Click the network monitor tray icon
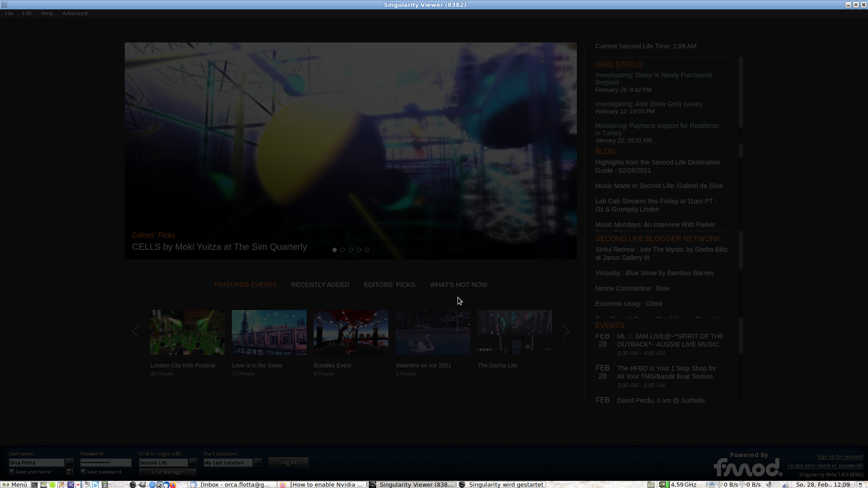Screen dimensions: 868x488 click(x=711, y=484)
